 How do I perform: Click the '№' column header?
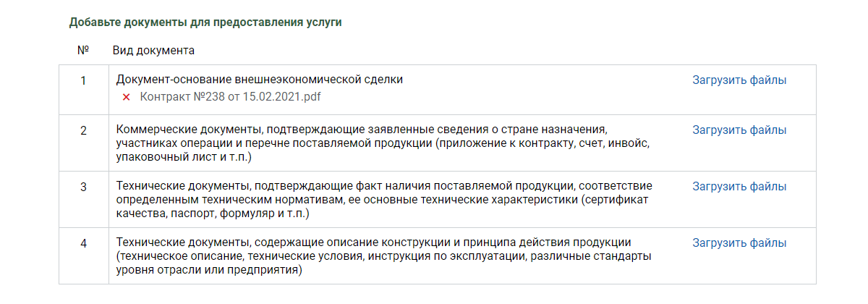(x=82, y=51)
